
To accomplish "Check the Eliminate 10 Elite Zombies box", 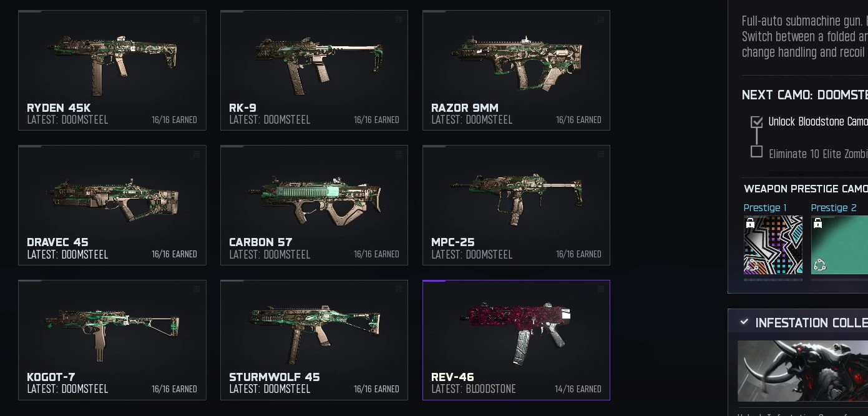I will (757, 152).
